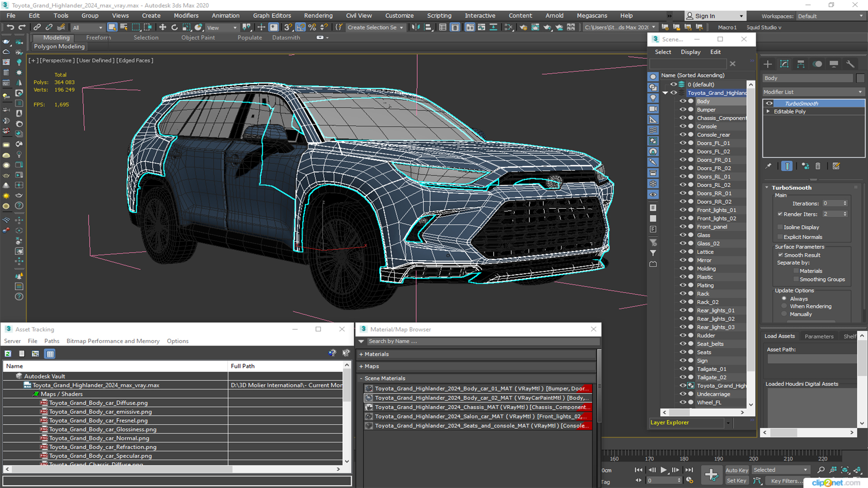The width and height of the screenshot is (868, 488).
Task: Open the Modifiers menu
Action: click(186, 15)
